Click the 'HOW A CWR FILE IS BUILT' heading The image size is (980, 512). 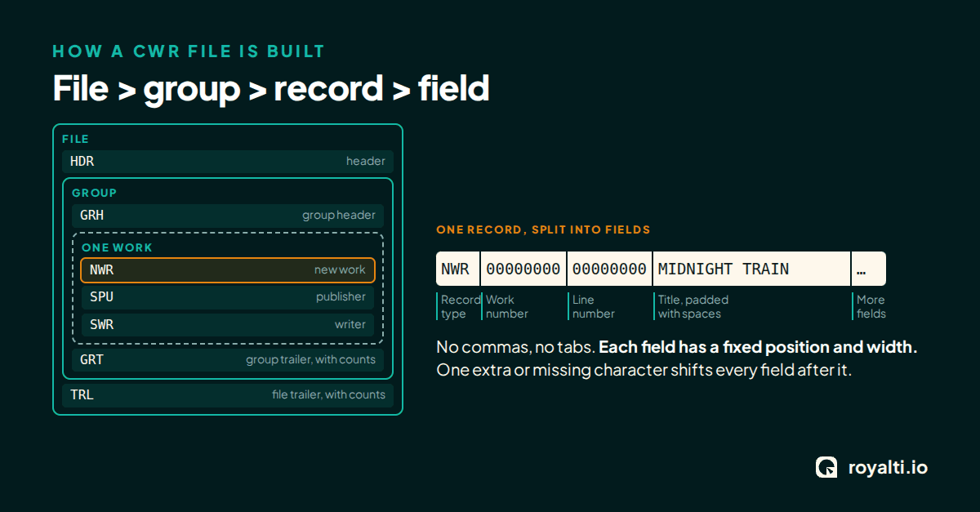(189, 51)
